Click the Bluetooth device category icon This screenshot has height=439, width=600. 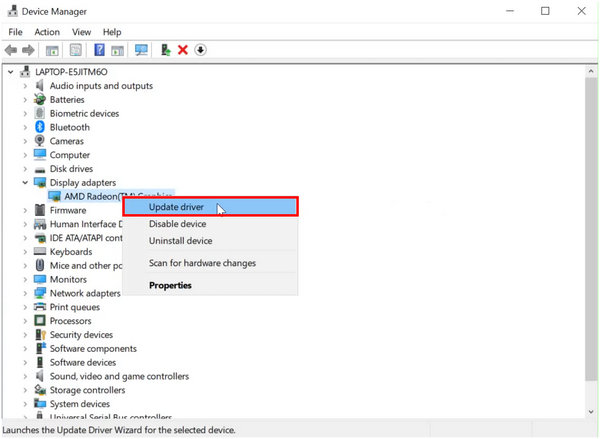pyautogui.click(x=40, y=128)
